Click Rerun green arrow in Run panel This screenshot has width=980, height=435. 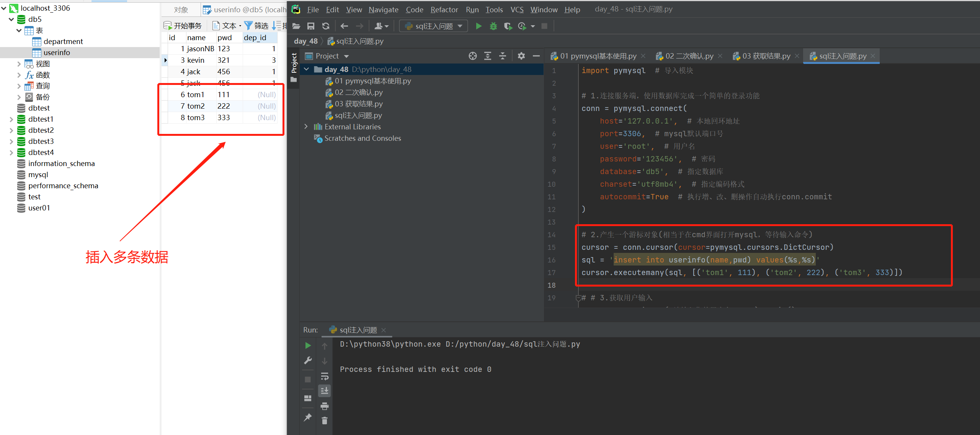pyautogui.click(x=308, y=345)
